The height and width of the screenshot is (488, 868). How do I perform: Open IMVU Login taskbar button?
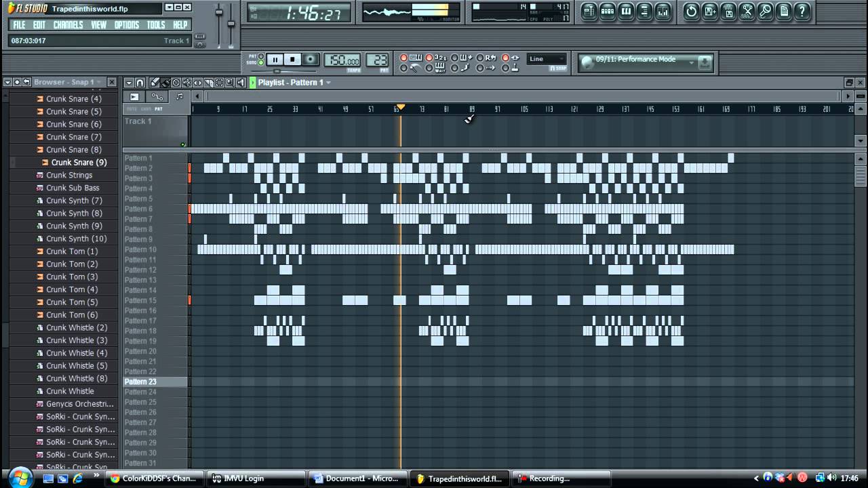pyautogui.click(x=256, y=479)
